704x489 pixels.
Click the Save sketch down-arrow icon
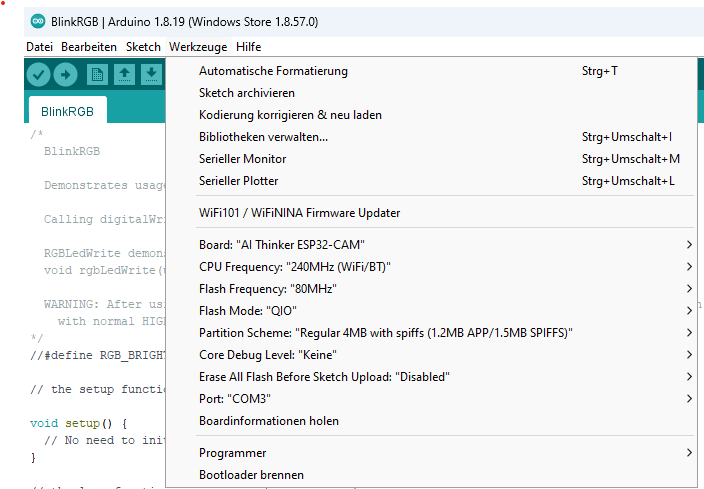tap(150, 74)
